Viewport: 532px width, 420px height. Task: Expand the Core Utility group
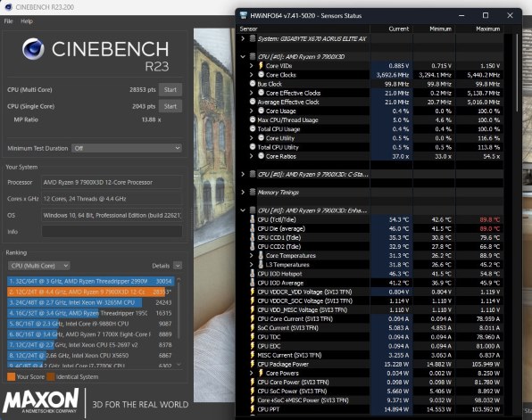[252, 138]
